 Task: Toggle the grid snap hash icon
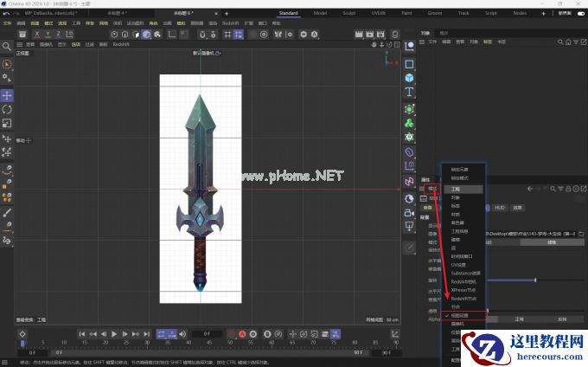point(227,35)
